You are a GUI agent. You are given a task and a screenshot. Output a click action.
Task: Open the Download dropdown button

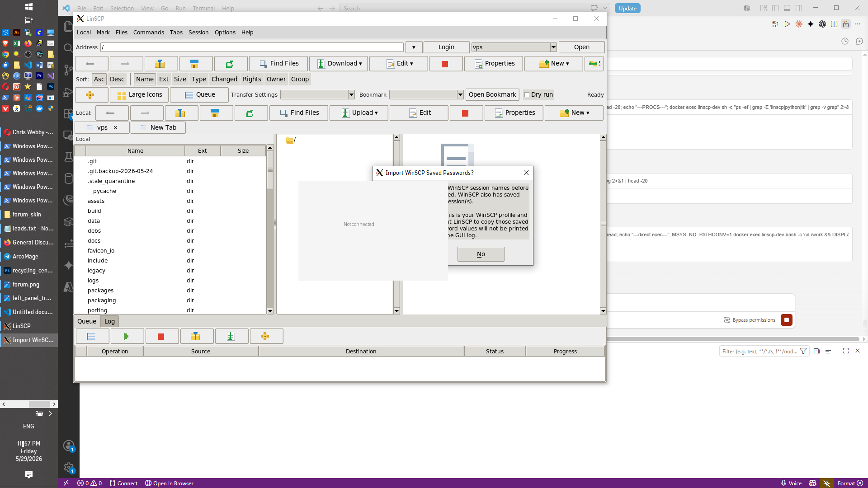click(339, 64)
